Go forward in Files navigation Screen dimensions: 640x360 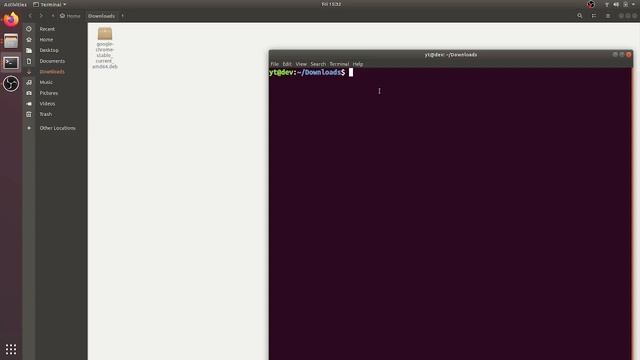(x=41, y=16)
